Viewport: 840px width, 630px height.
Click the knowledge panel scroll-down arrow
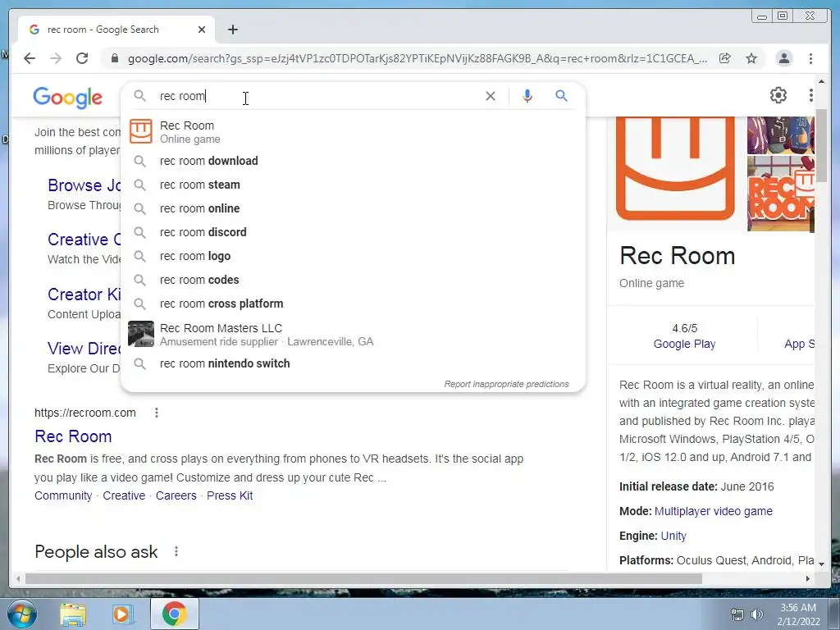click(821, 564)
